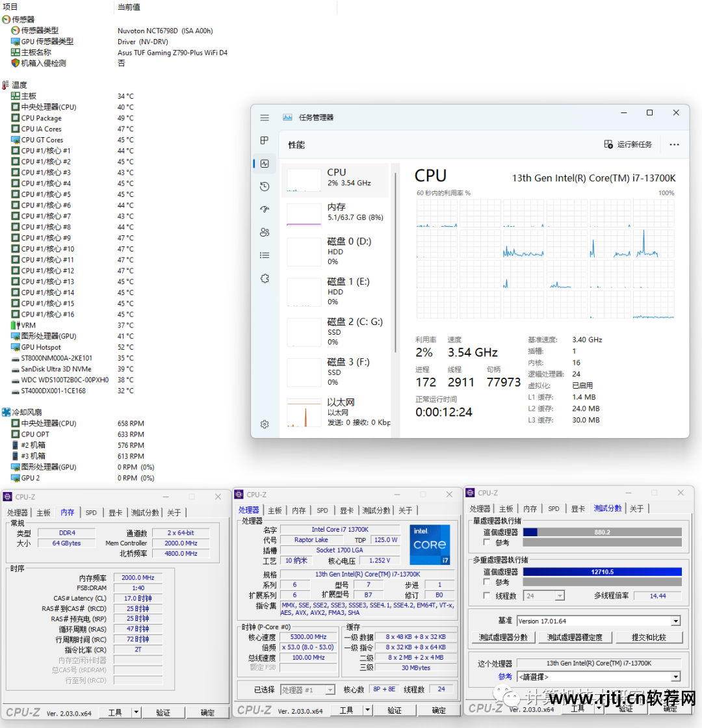
Task: Click 工具 button in CPU-Z memory window
Action: (x=115, y=712)
